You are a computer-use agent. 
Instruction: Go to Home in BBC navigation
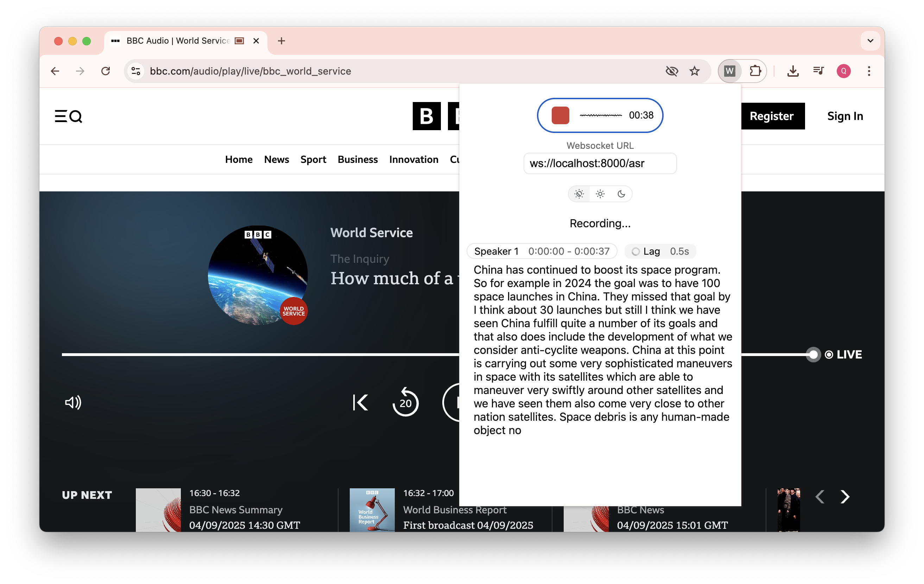[239, 159]
